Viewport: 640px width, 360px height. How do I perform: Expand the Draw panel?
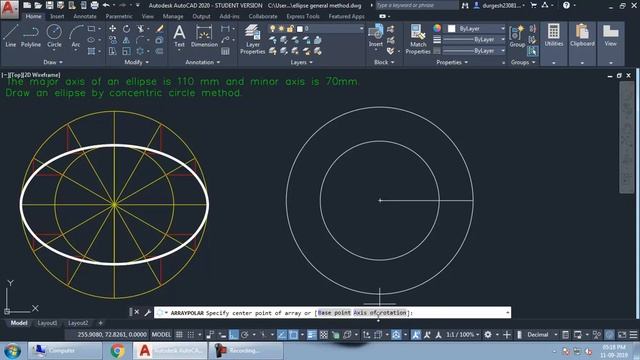point(53,62)
